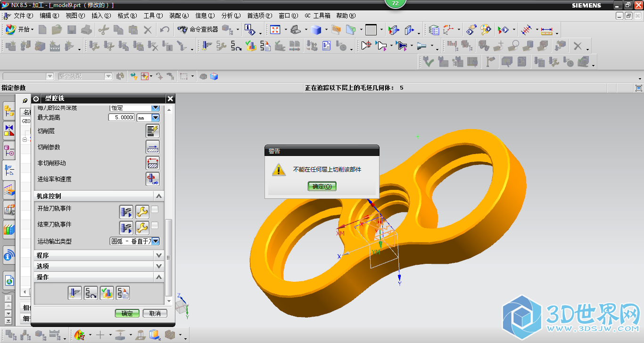This screenshot has height=343, width=644.
Task: Open the View (视图) menu
Action: 75,16
